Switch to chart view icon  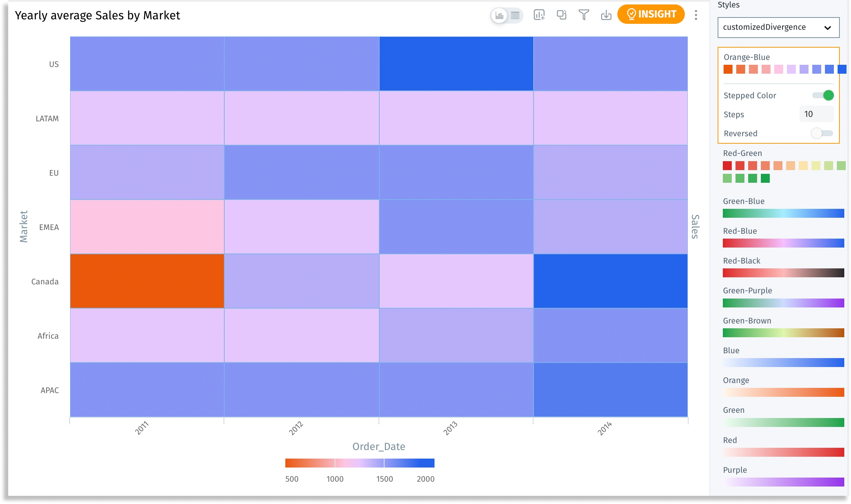tap(499, 16)
